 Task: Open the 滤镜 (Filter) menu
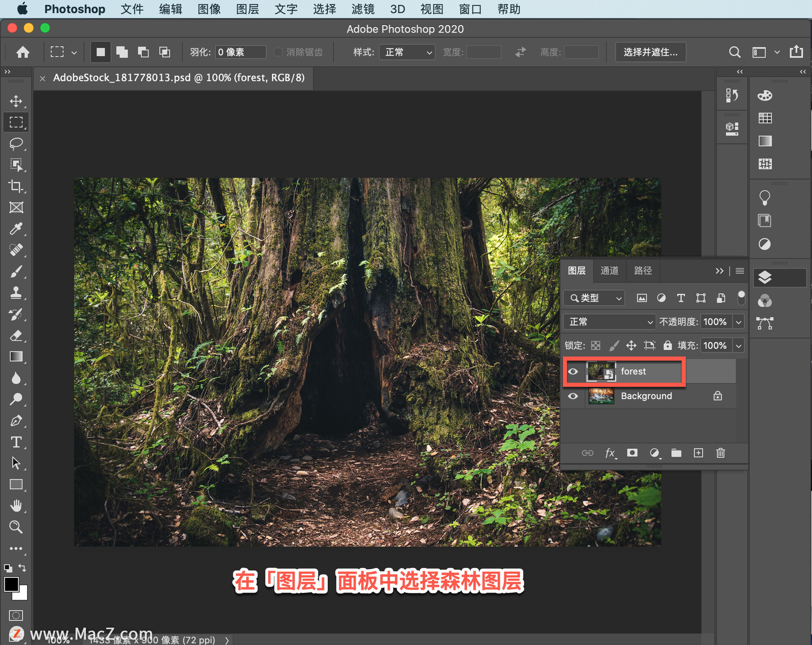(362, 9)
